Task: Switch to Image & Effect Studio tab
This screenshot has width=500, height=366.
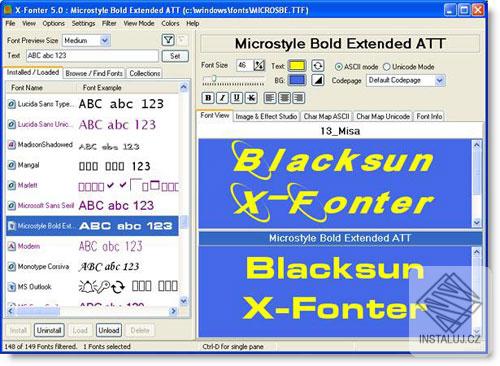Action: tap(266, 116)
